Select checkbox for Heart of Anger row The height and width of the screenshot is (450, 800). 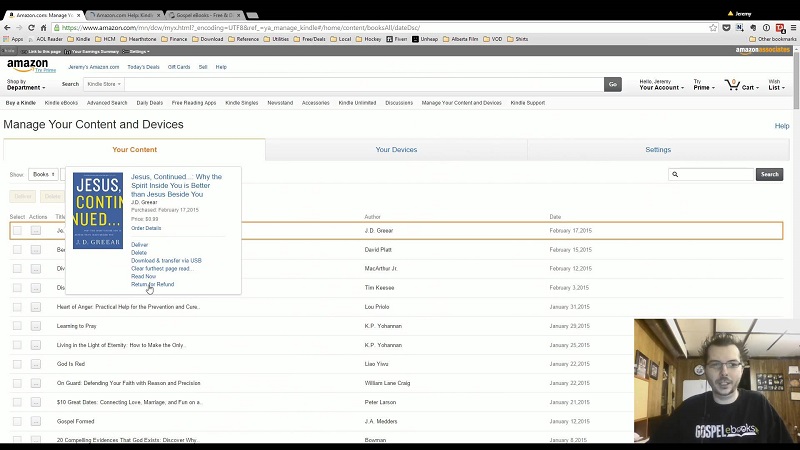point(17,307)
